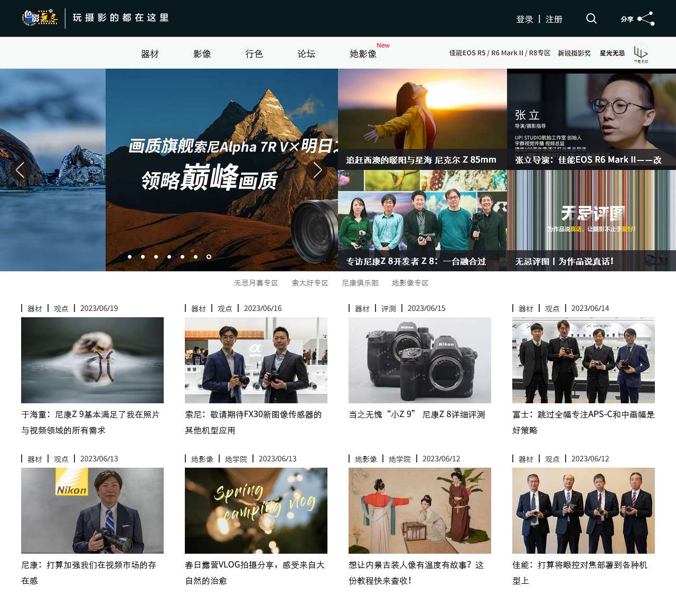The image size is (676, 616).
Task: Select the second carousel dot
Action: pos(143,257)
